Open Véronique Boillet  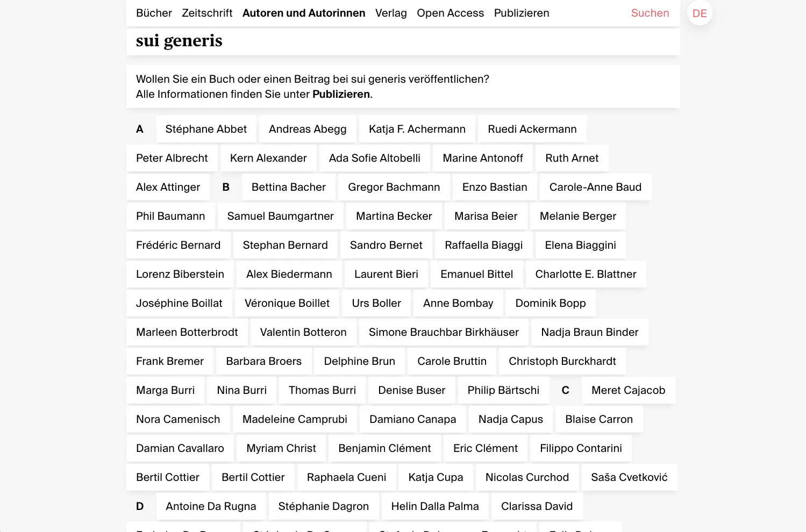coord(287,303)
